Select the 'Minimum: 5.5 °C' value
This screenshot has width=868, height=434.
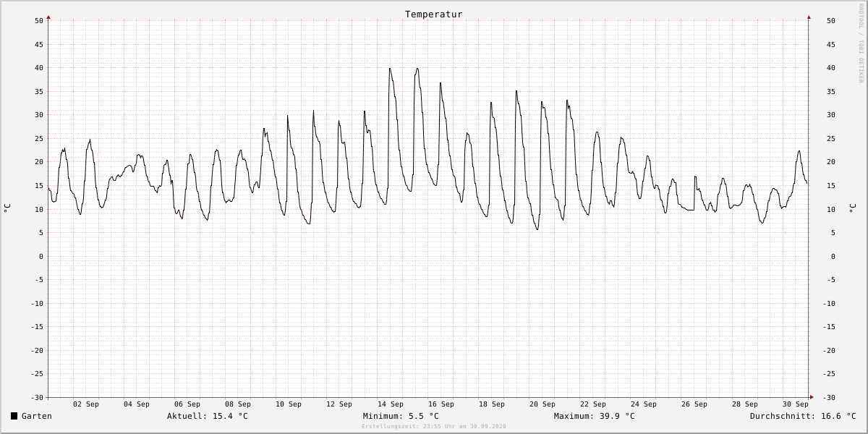(401, 416)
